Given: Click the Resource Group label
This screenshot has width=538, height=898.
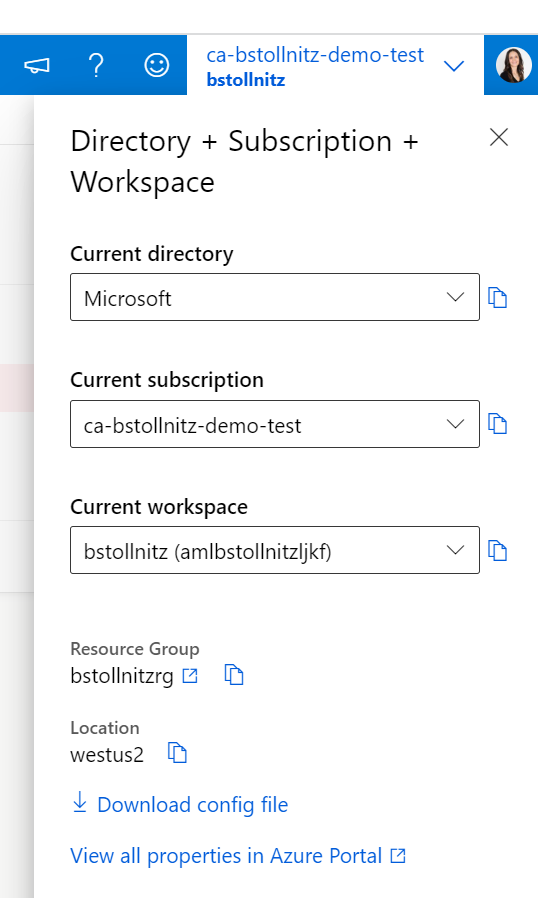Looking at the screenshot, I should pyautogui.click(x=135, y=649).
